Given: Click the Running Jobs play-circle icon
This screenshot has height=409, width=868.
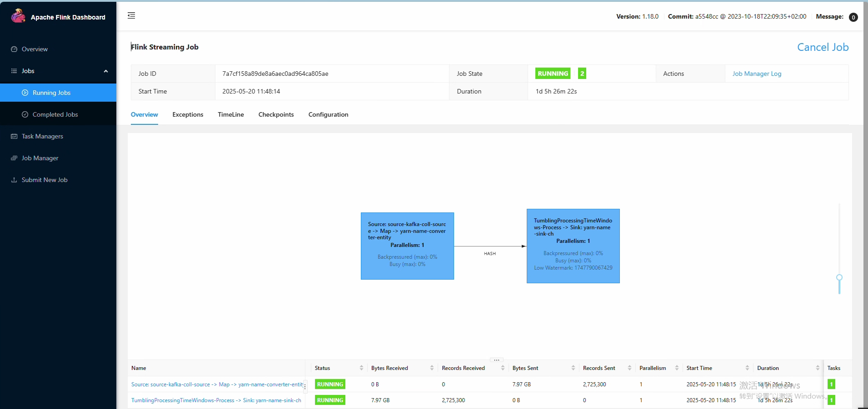Looking at the screenshot, I should coord(25,93).
